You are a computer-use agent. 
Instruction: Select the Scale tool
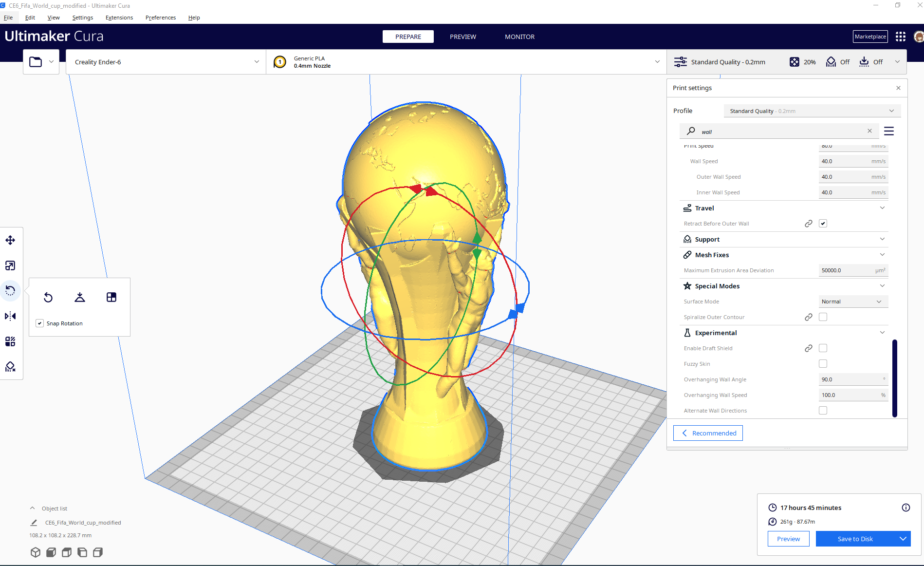10,265
